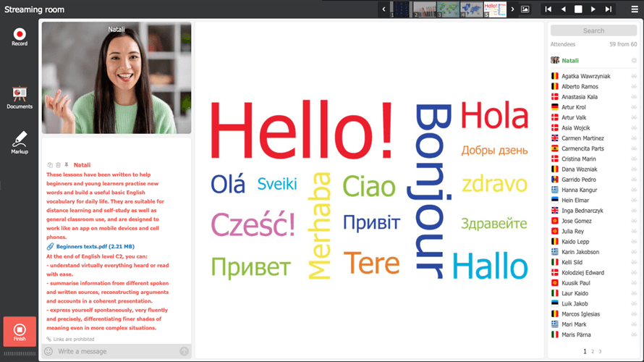This screenshot has height=362, width=644.
Task: Click the audio level meter below Finish
Action: point(20,354)
